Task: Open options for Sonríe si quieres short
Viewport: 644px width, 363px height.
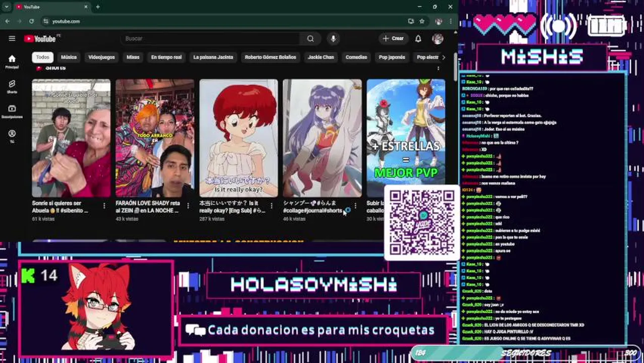Action: point(104,206)
